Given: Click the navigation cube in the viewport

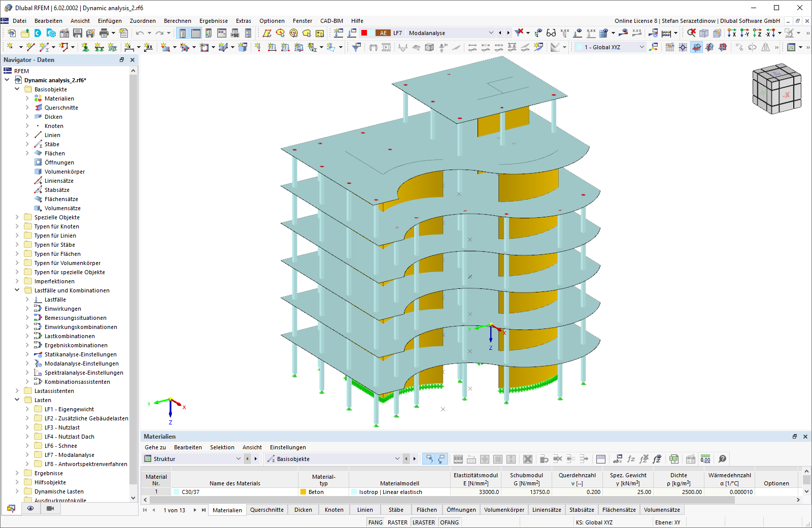Looking at the screenshot, I should click(x=776, y=88).
